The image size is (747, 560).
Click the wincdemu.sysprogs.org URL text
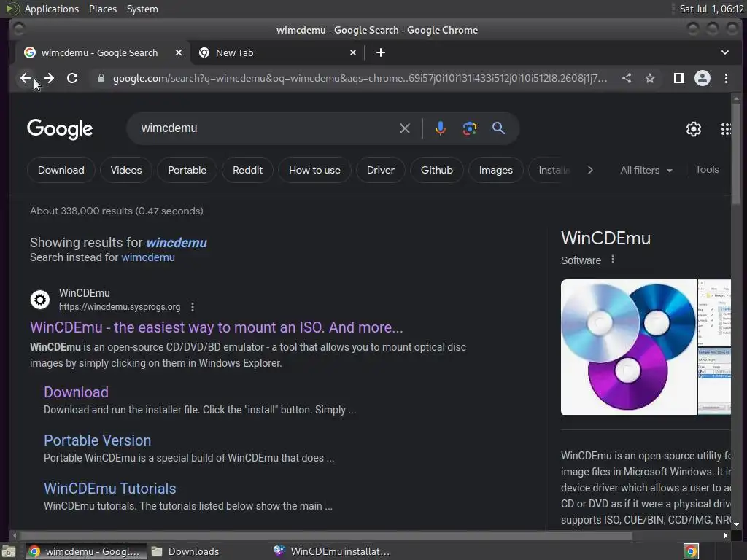120,307
